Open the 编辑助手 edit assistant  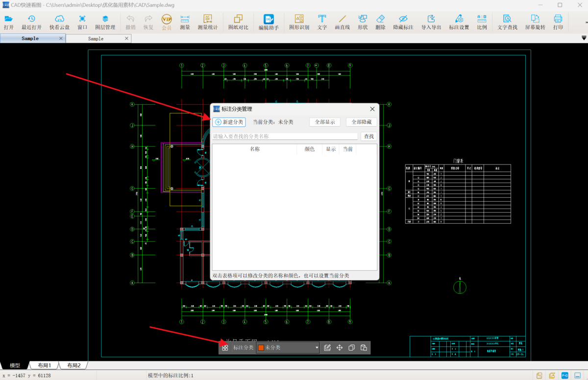[x=269, y=22]
